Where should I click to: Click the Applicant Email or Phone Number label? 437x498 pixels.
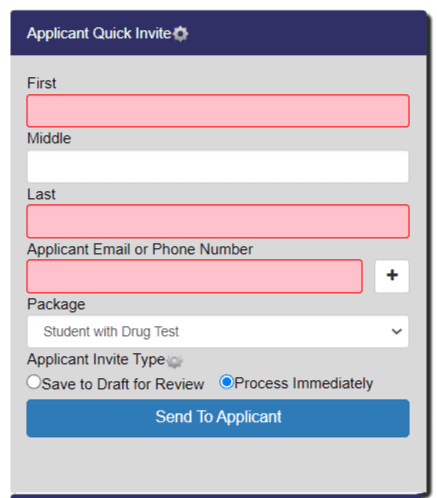[x=140, y=249]
